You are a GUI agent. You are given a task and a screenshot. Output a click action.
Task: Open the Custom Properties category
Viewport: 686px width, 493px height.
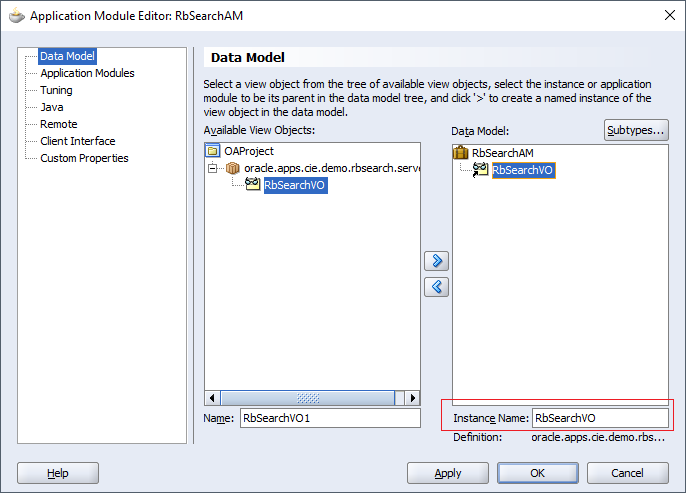pyautogui.click(x=84, y=158)
